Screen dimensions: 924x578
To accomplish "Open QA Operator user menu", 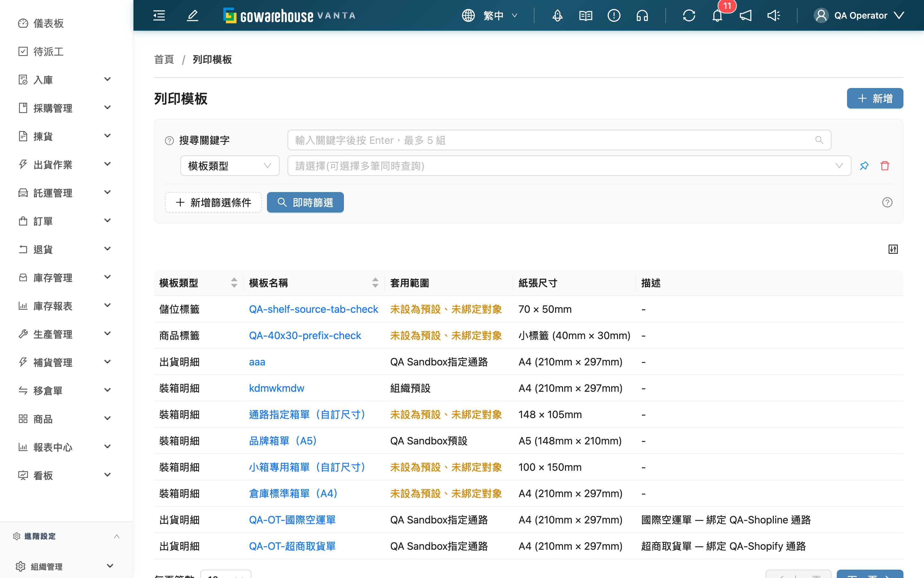I will [859, 16].
